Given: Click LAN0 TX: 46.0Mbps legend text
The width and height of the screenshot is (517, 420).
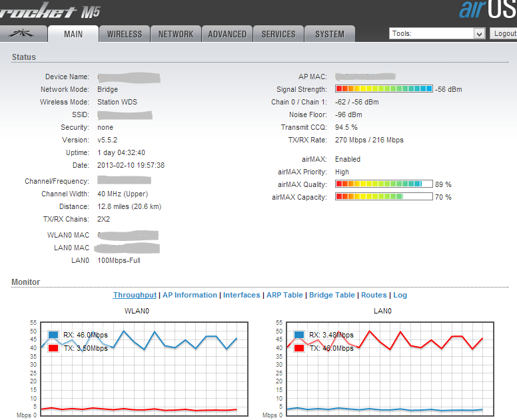Looking at the screenshot, I should (331, 348).
